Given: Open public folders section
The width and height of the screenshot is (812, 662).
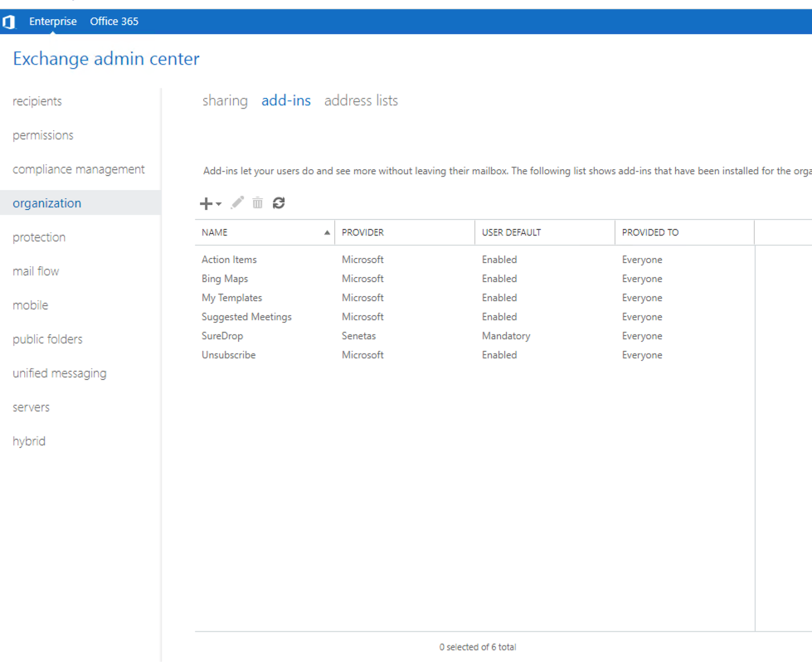Looking at the screenshot, I should (47, 339).
